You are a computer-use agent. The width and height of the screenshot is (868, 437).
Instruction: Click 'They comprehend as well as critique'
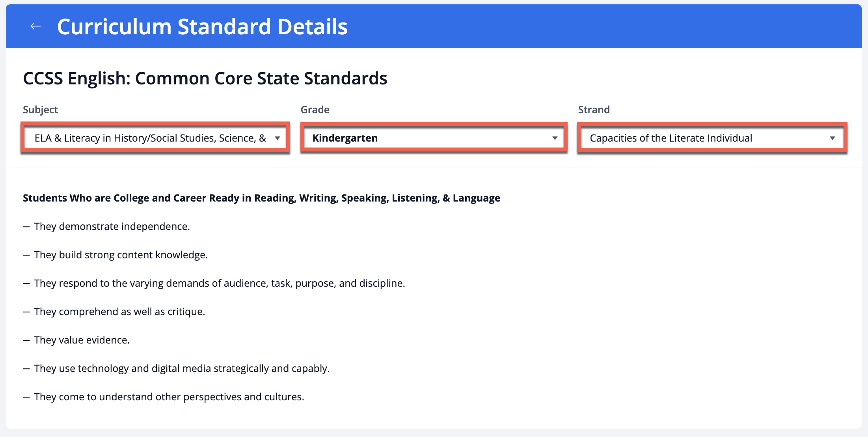(x=119, y=312)
